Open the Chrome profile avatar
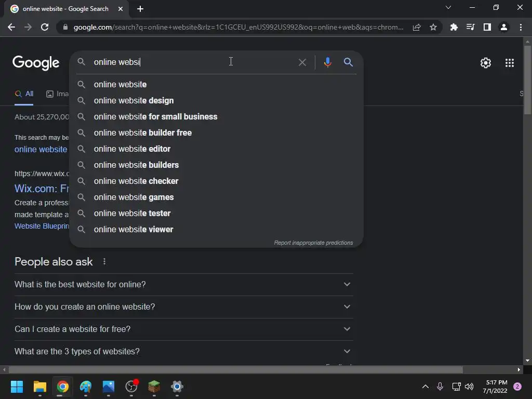532x399 pixels. pyautogui.click(x=504, y=27)
